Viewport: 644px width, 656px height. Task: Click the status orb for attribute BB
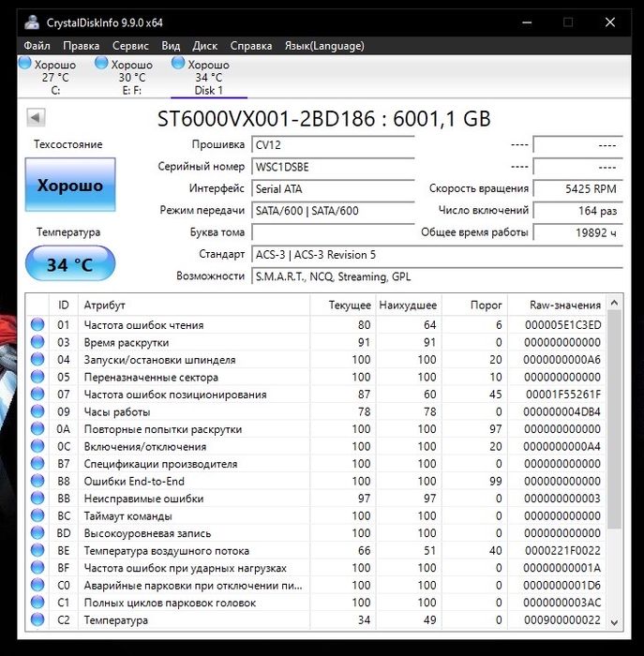coord(37,498)
